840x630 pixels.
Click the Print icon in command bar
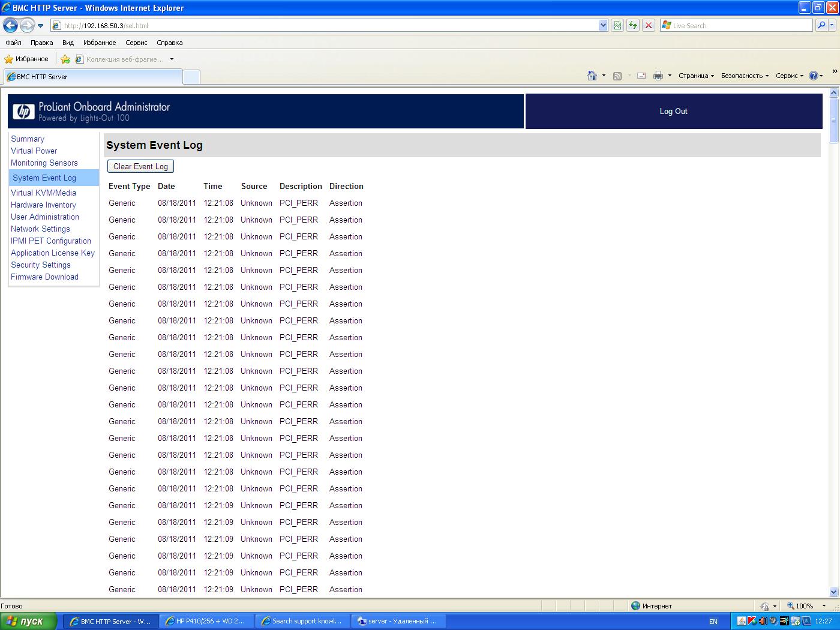[x=658, y=76]
